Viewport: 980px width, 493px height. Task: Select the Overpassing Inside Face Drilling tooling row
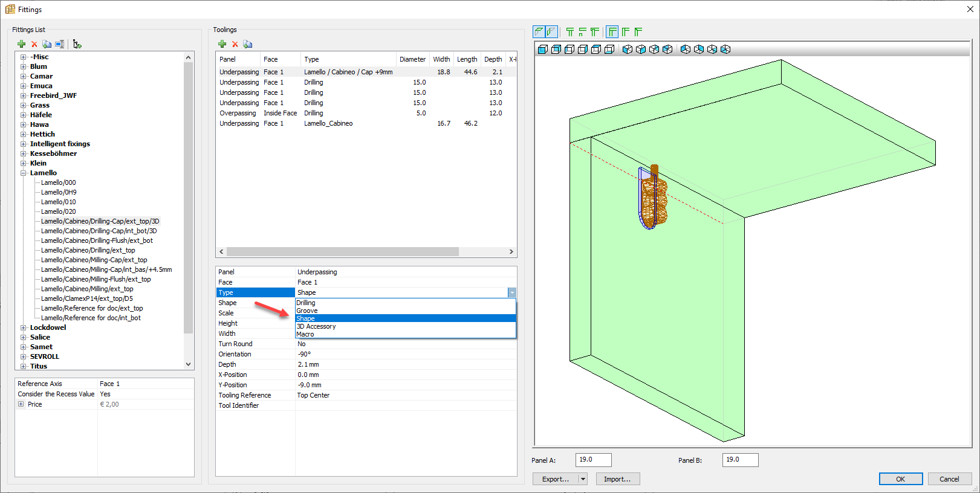point(366,113)
